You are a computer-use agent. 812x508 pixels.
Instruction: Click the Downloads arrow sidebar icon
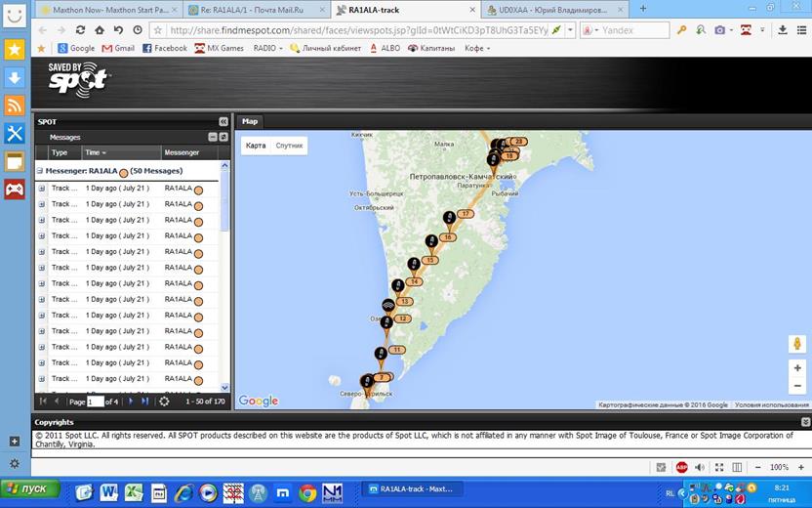coord(15,77)
